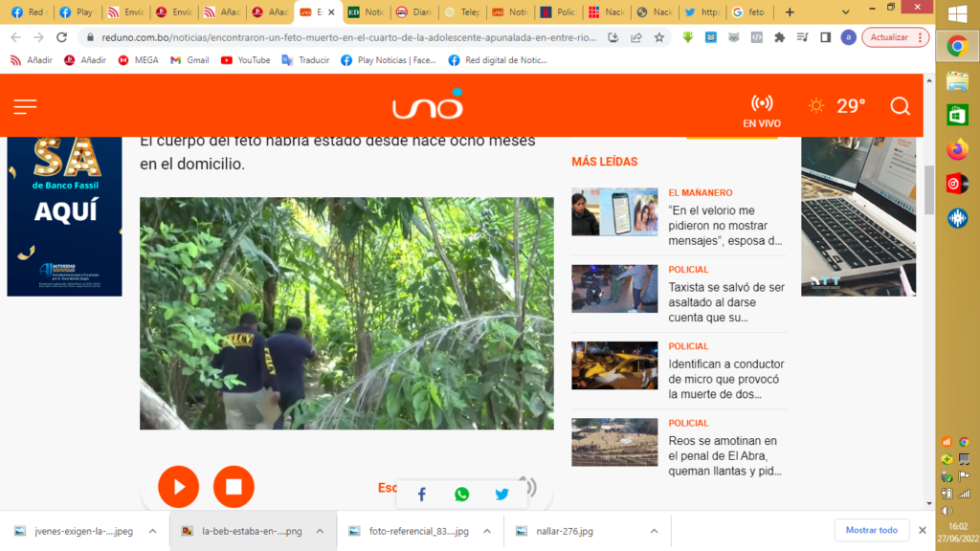The width and height of the screenshot is (980, 551).
Task: Open the hamburger menu on UNO site
Action: coord(25,106)
